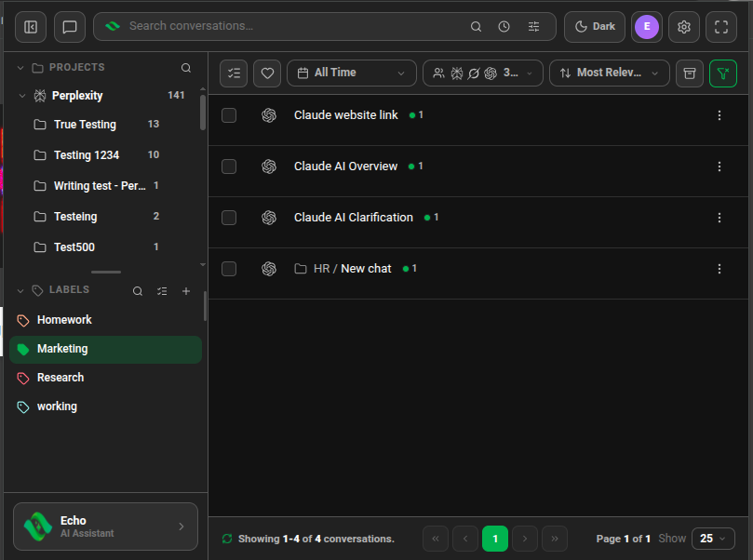Open more options for Claude AI Clarification

[719, 218]
